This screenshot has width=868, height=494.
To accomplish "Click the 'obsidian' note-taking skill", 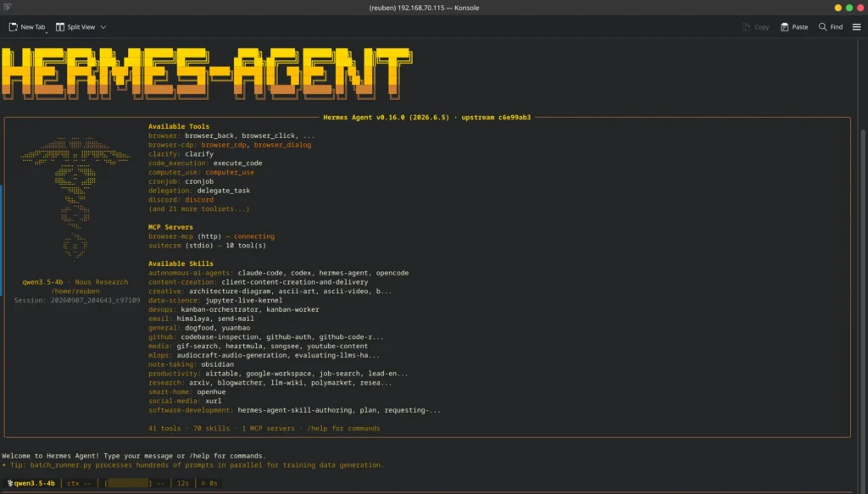I will pyautogui.click(x=217, y=364).
